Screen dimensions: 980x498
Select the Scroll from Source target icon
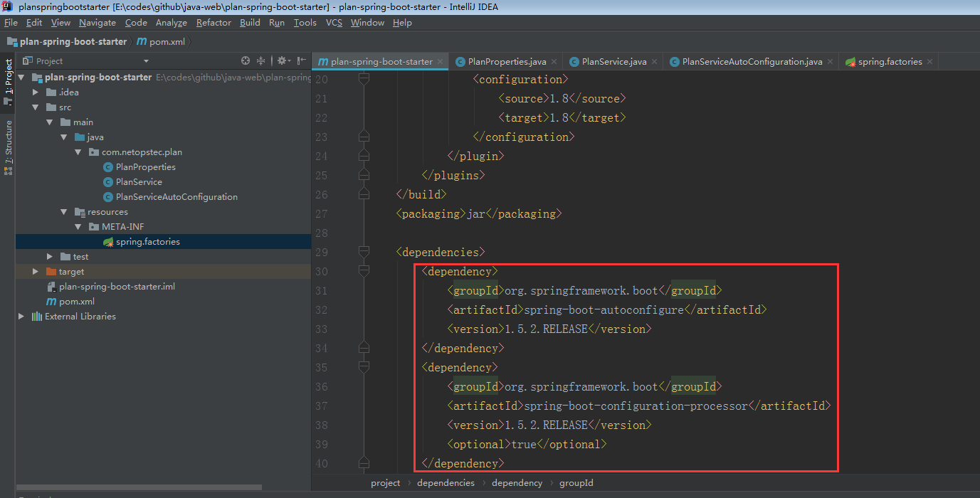pos(246,60)
